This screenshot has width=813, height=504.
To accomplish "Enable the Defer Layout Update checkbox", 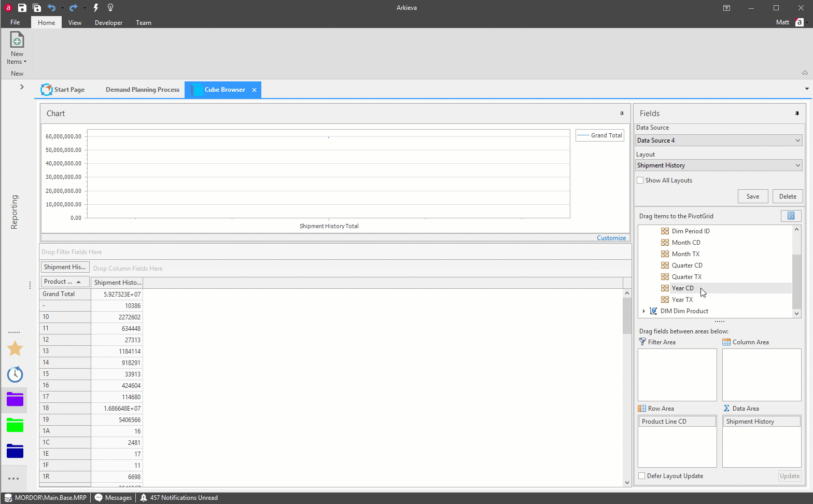I will (x=642, y=476).
